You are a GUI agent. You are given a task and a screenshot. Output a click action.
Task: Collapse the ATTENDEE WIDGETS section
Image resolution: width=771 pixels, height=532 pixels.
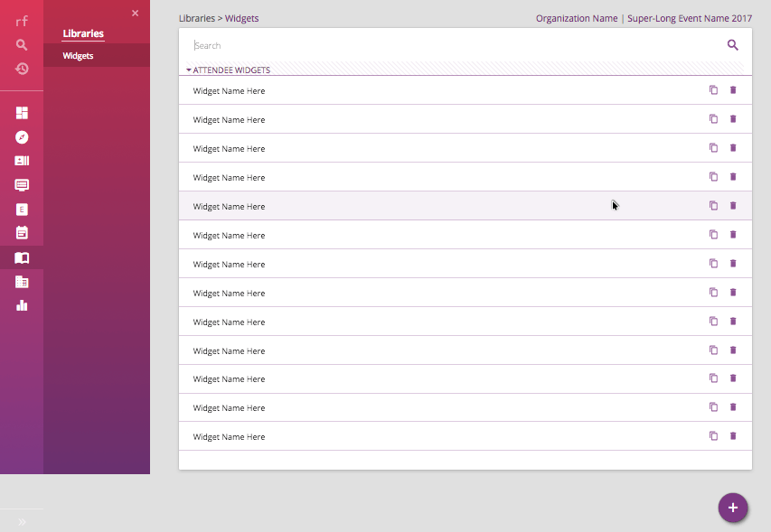coord(189,70)
